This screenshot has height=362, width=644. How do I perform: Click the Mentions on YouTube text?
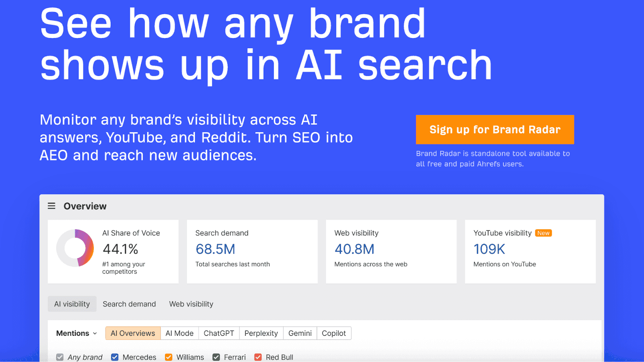point(505,264)
